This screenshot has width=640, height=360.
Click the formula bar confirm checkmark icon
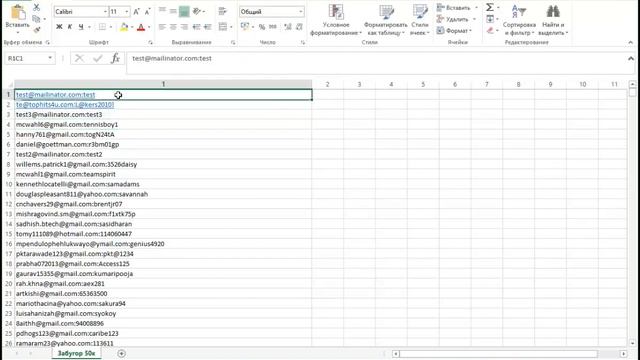98,58
